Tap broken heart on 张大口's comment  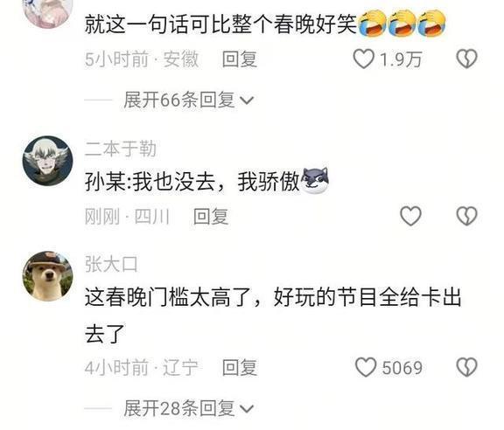[466, 367]
